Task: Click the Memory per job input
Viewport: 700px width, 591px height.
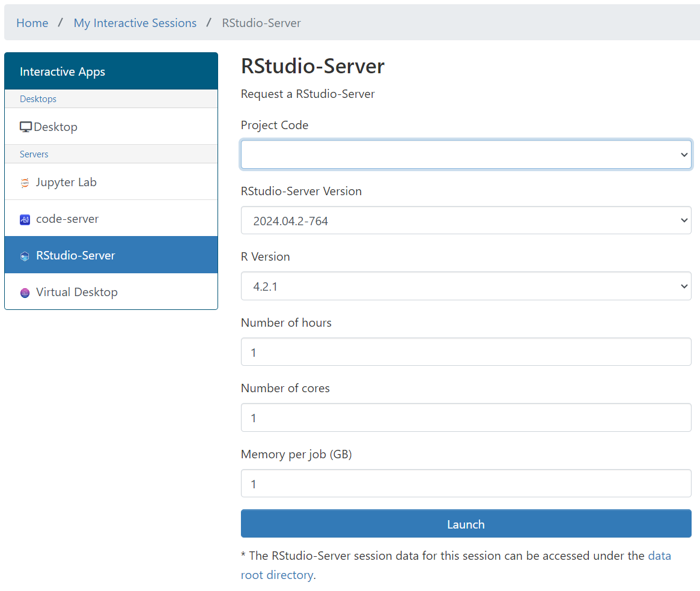Action: point(466,483)
